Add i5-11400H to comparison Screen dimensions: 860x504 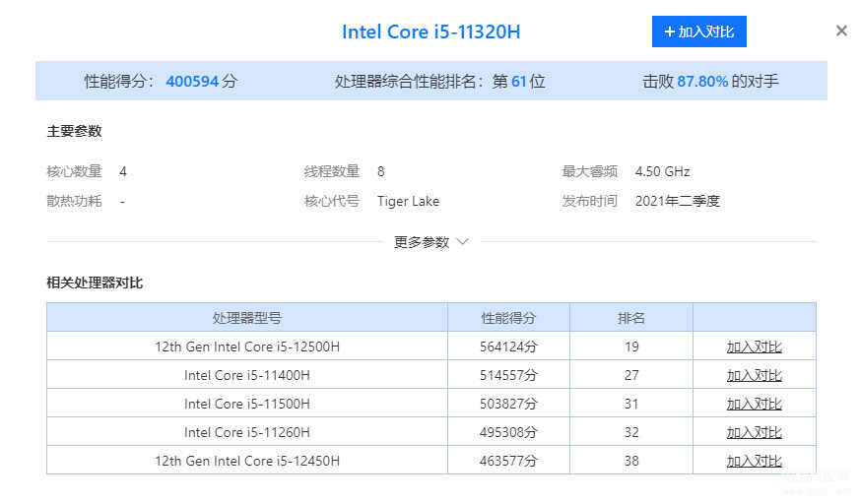pyautogui.click(x=755, y=375)
